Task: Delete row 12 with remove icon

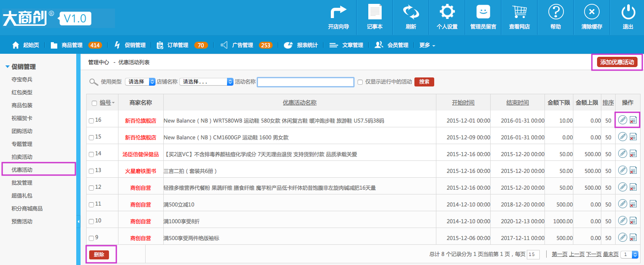Action: [x=633, y=187]
